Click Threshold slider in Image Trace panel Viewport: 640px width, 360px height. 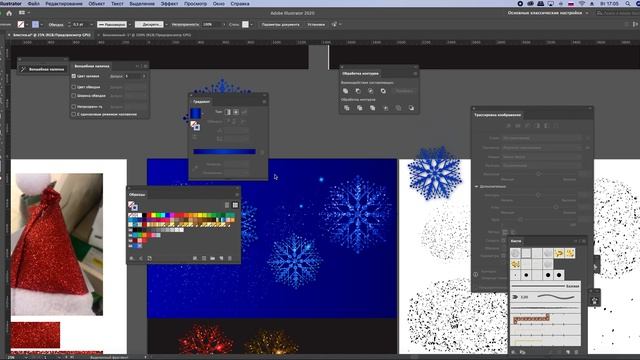coord(538,174)
